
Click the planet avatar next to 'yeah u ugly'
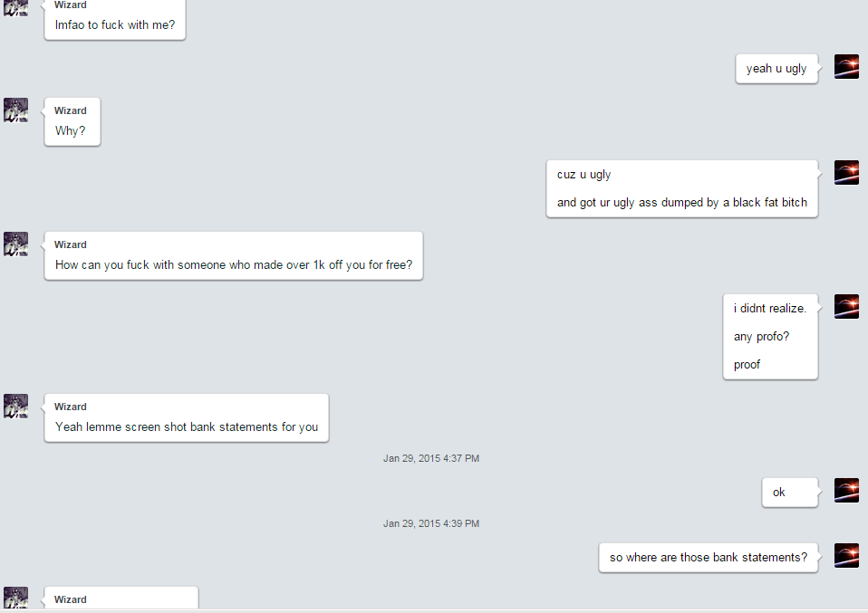(846, 66)
